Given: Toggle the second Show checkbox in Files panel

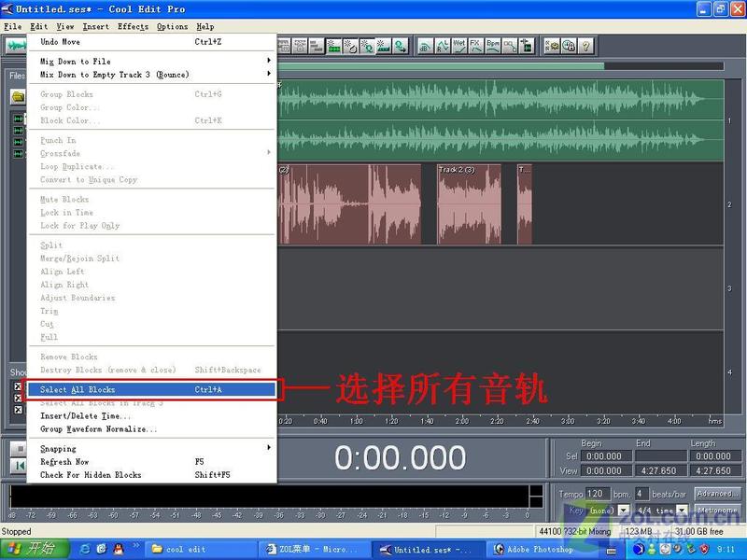Looking at the screenshot, I should (x=18, y=399).
